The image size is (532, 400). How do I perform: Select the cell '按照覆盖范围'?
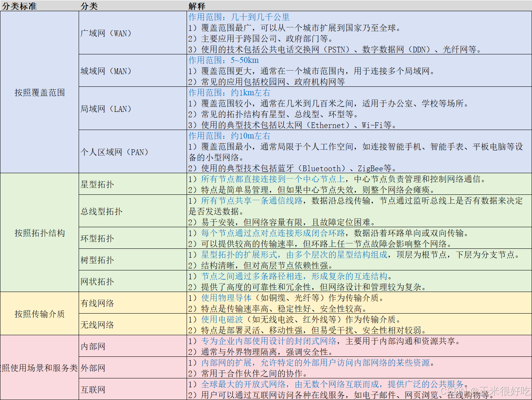tap(39, 92)
